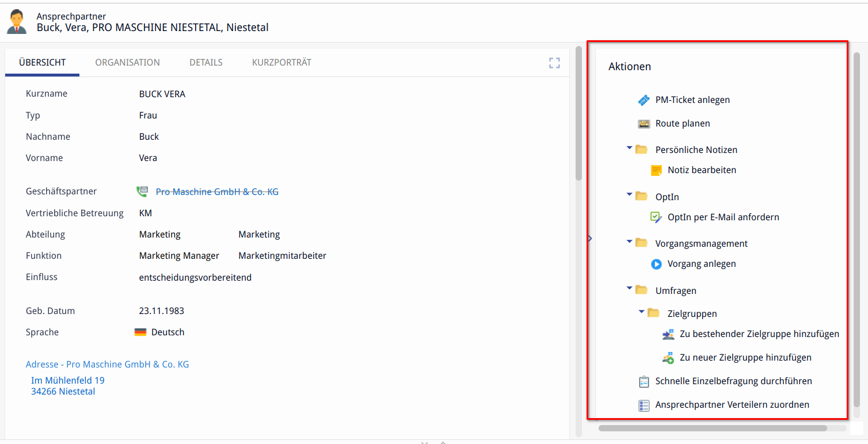Click the Zu neuer Zielgruppe hinzufügen icon
This screenshot has height=444, width=868.
pos(668,358)
